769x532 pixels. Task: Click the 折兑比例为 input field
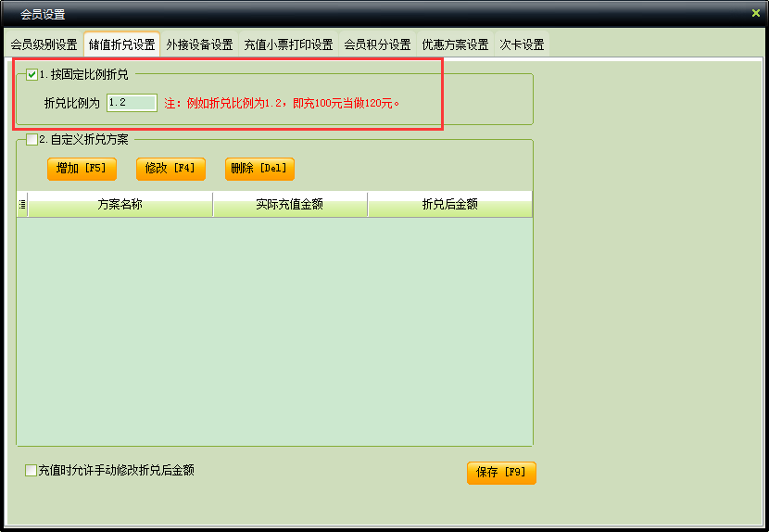click(x=132, y=103)
